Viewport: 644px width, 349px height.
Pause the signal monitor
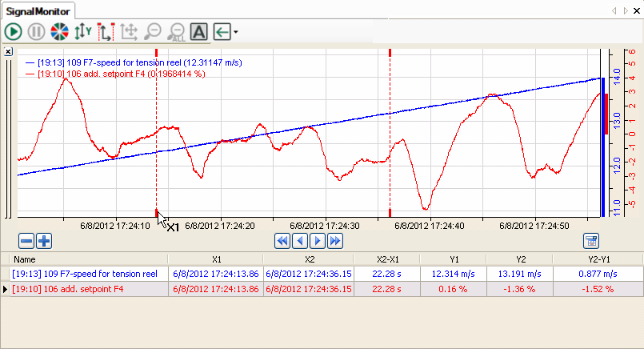point(36,32)
